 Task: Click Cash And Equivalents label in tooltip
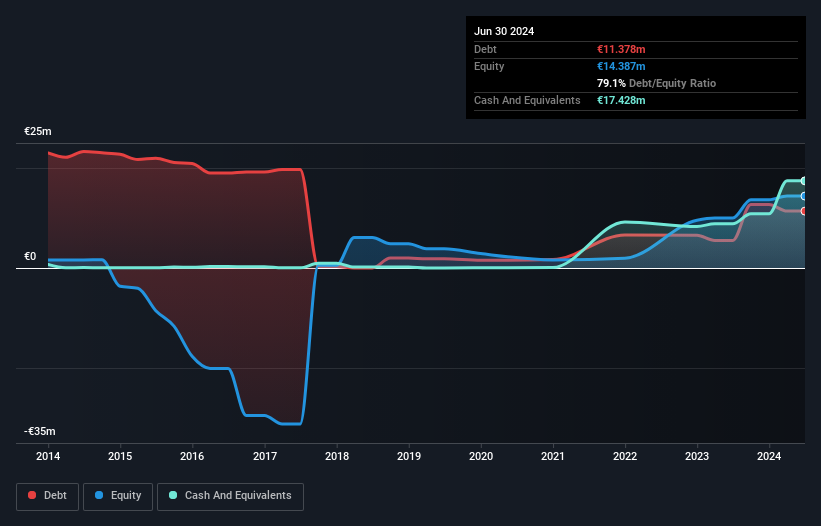(527, 100)
